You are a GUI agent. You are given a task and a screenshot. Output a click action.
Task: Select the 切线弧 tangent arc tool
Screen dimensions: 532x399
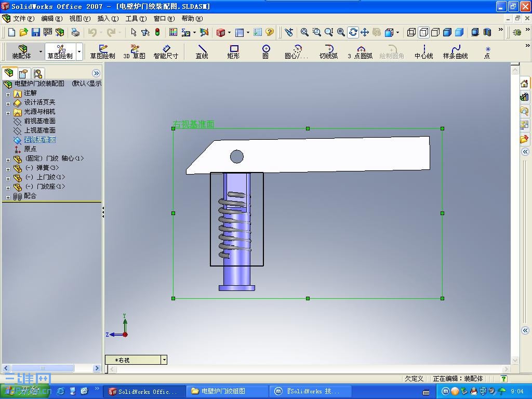click(328, 52)
